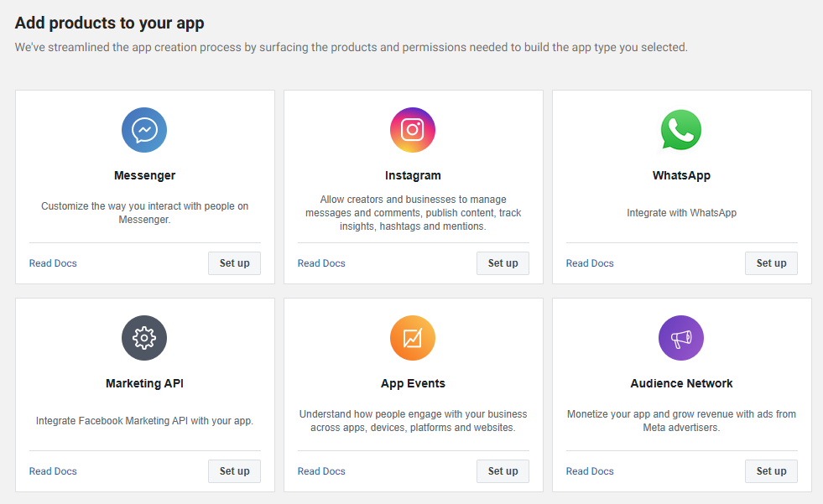Select the Audience Network card title

681,383
